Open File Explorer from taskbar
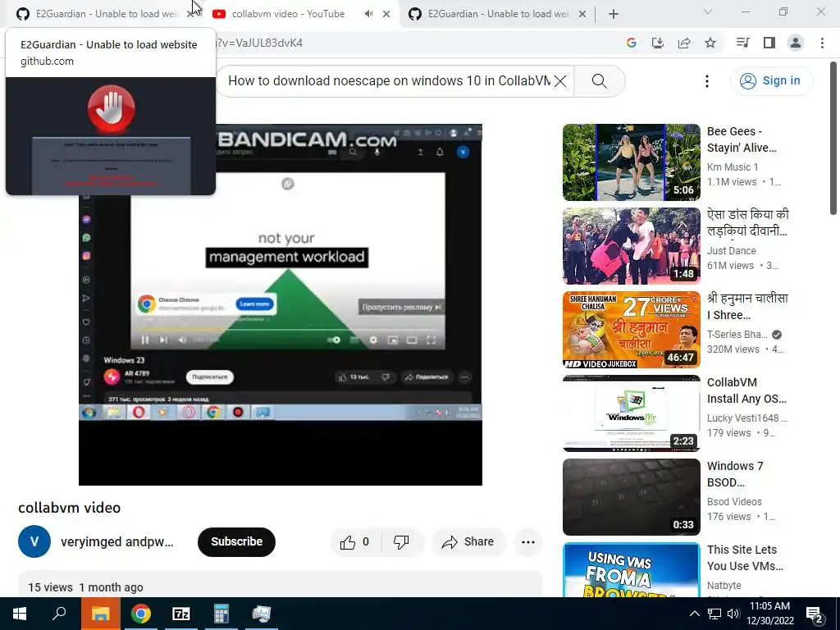 click(100, 614)
